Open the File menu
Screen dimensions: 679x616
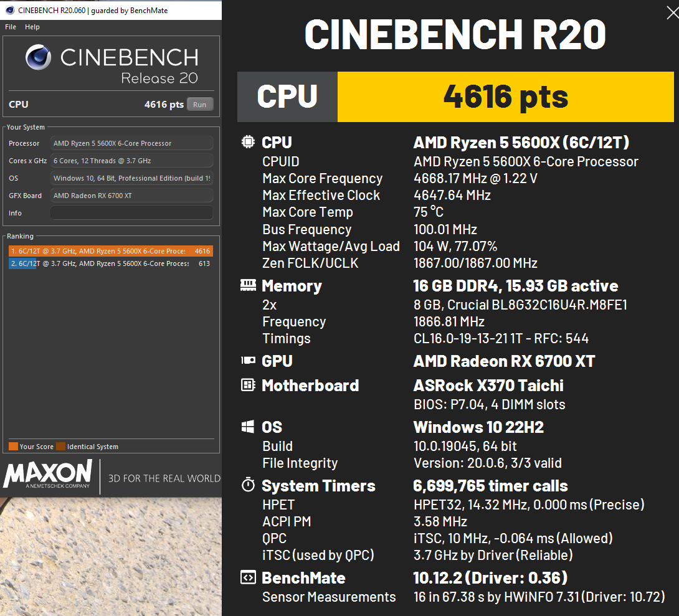click(x=11, y=27)
